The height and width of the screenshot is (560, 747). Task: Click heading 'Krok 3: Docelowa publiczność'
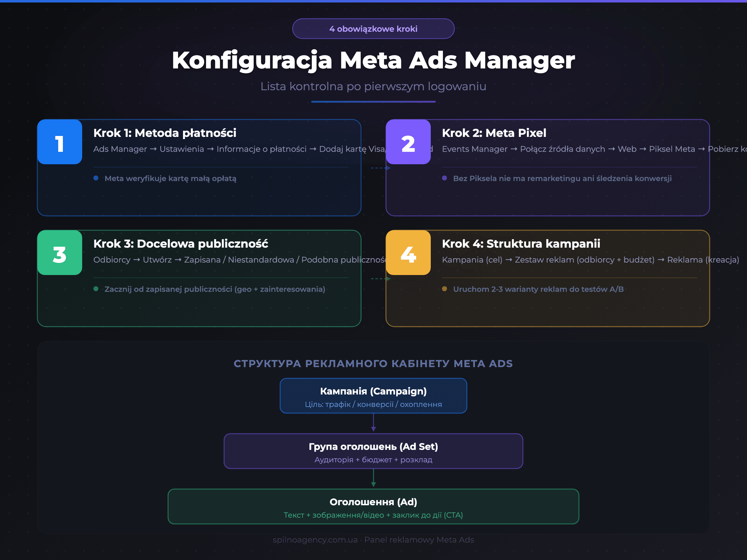tap(181, 244)
